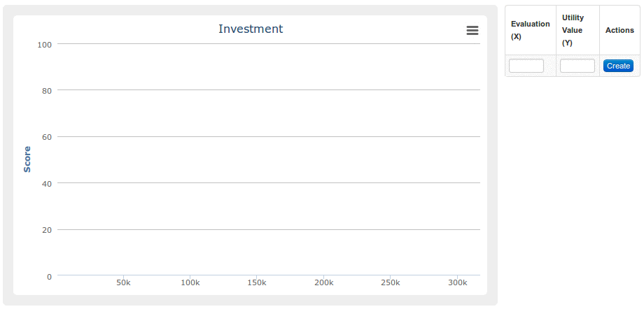Click the Investment chart title
This screenshot has height=309, width=644.
pyautogui.click(x=251, y=29)
